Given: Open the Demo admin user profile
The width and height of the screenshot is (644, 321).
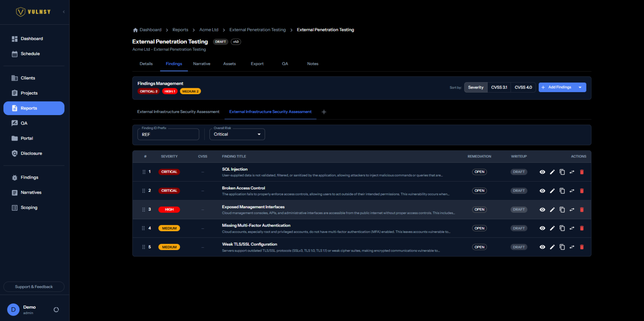Looking at the screenshot, I should tap(22, 310).
